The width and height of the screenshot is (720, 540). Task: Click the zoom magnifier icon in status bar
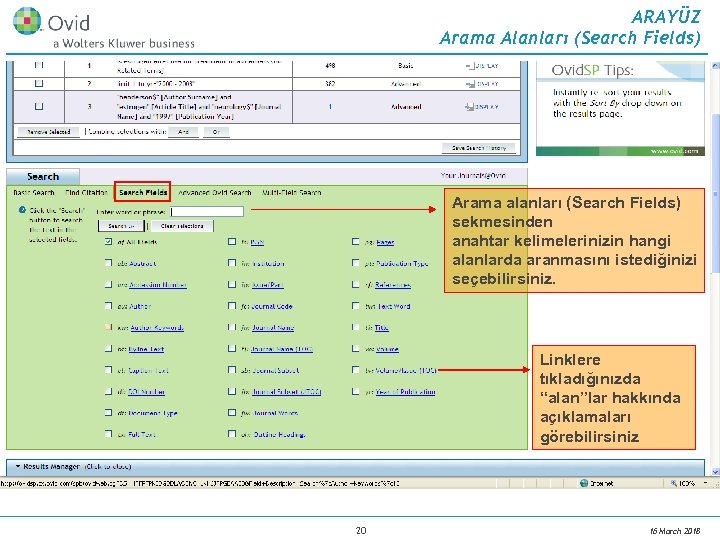(674, 483)
